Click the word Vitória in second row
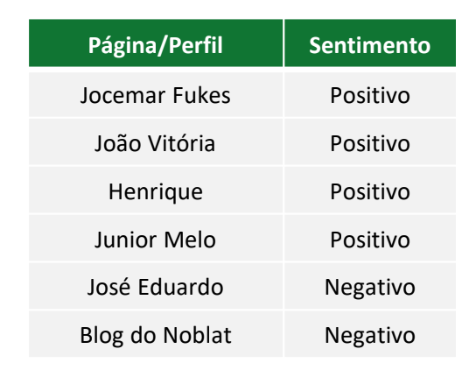This screenshot has width=475, height=389. coord(182,143)
